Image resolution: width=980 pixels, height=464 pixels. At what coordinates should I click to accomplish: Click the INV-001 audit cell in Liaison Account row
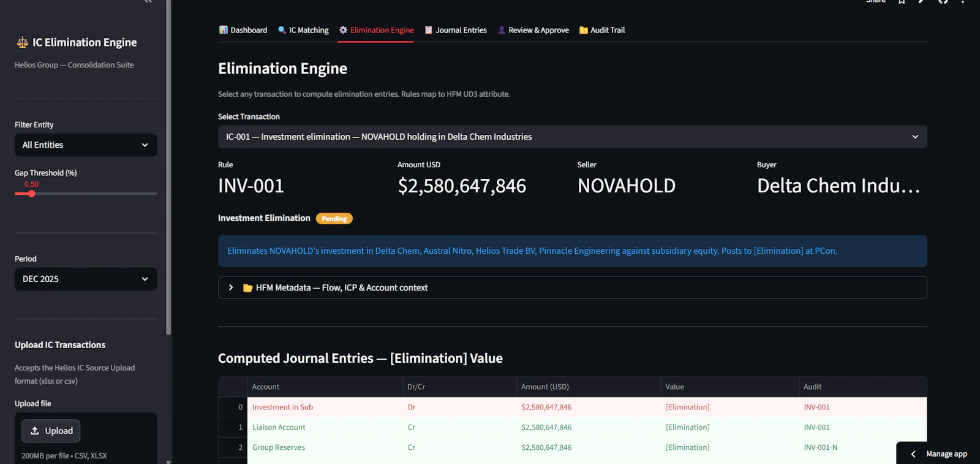863,427
